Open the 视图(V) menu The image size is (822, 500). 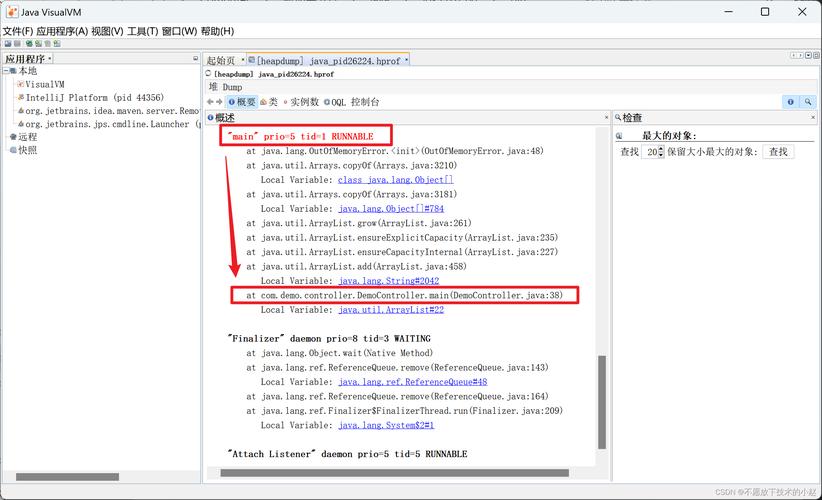click(x=107, y=31)
